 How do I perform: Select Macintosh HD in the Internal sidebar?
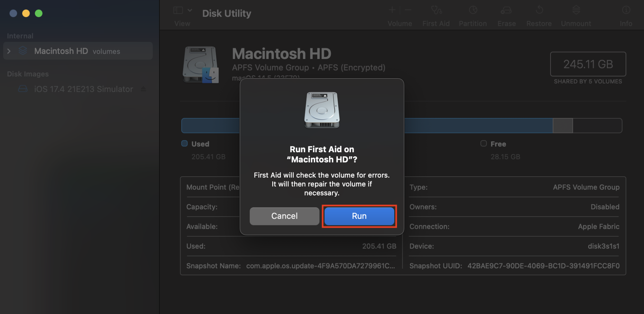[61, 51]
